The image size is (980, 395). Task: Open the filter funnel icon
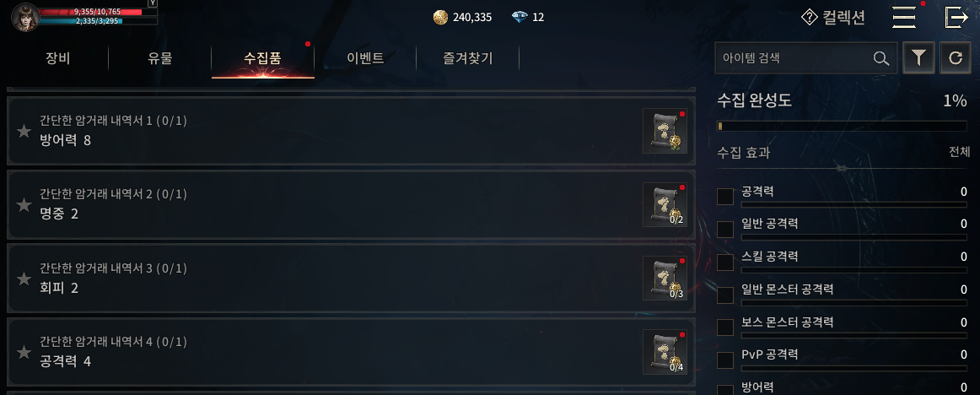click(918, 58)
